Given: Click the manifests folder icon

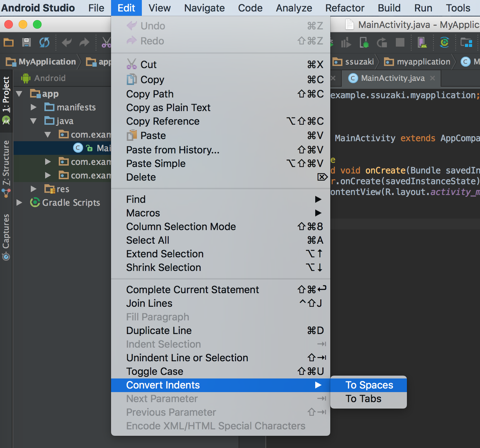Looking at the screenshot, I should 49,107.
